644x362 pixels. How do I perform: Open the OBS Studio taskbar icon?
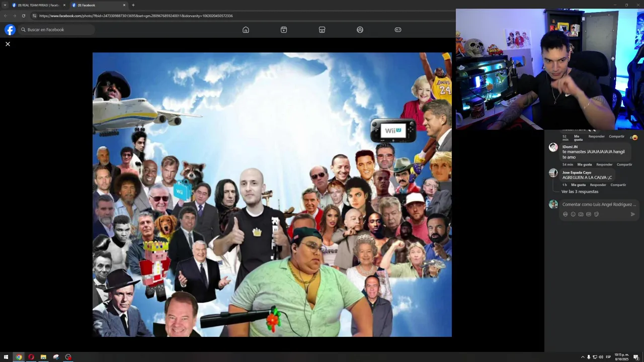click(x=68, y=357)
